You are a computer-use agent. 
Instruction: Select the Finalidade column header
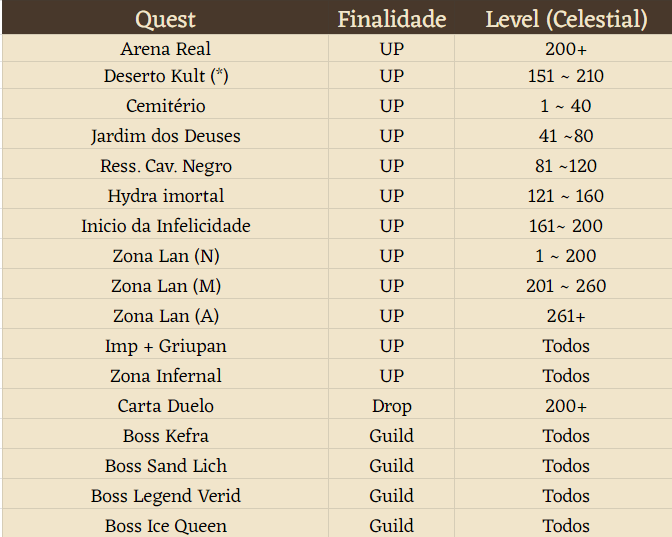click(x=392, y=18)
